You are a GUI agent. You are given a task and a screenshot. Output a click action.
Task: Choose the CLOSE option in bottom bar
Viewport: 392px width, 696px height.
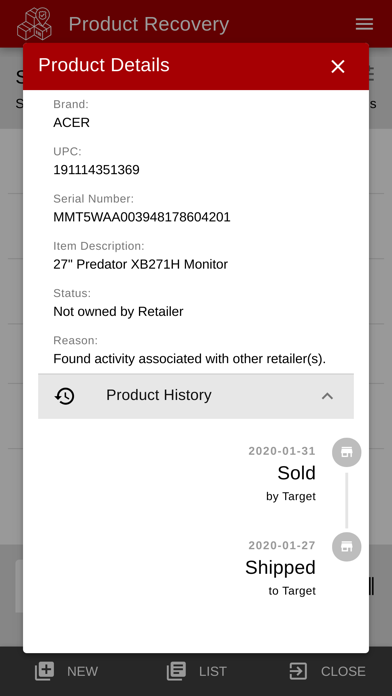pyautogui.click(x=327, y=671)
